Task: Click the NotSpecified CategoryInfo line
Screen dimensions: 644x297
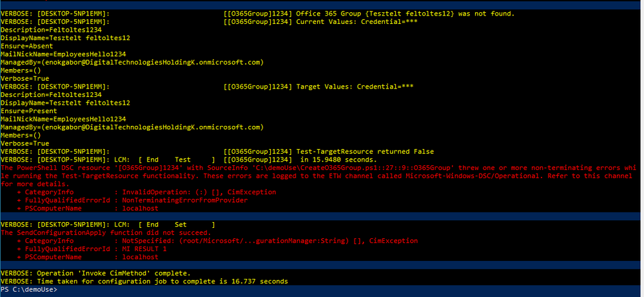Action: point(217,241)
